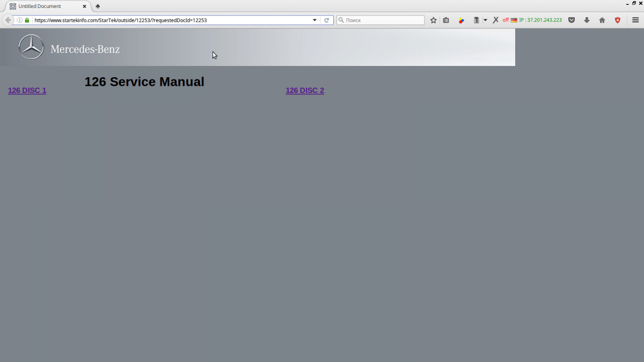Click the X proxy extension icon
This screenshot has height=362, width=644.
496,20
